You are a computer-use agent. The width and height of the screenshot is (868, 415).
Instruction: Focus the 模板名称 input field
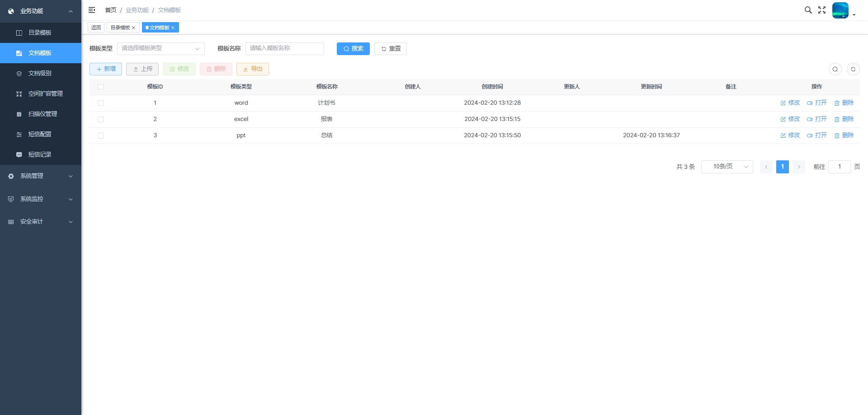click(285, 48)
